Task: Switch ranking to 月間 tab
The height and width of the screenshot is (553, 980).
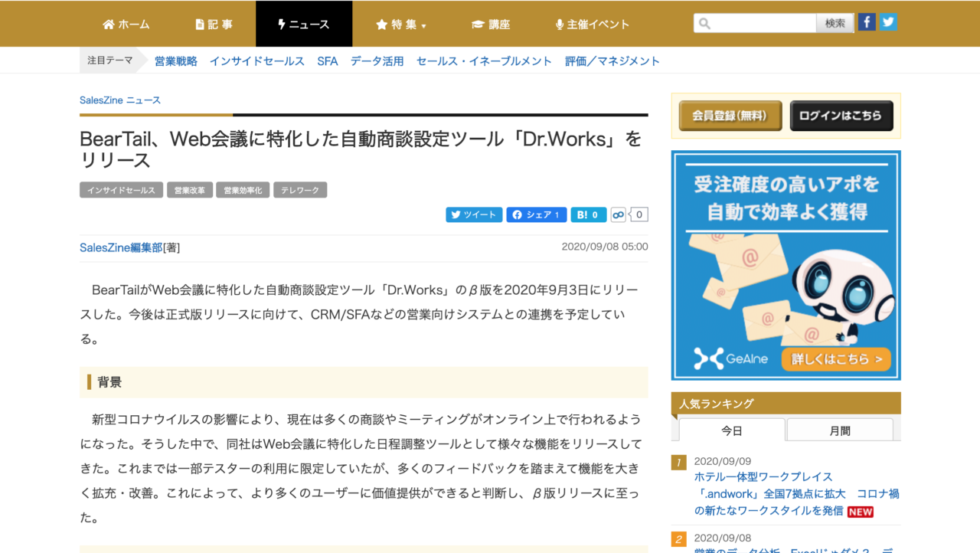Action: pos(840,430)
